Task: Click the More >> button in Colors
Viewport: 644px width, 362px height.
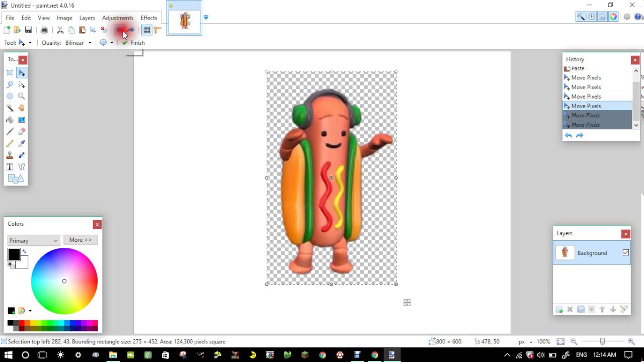Action: (80, 240)
